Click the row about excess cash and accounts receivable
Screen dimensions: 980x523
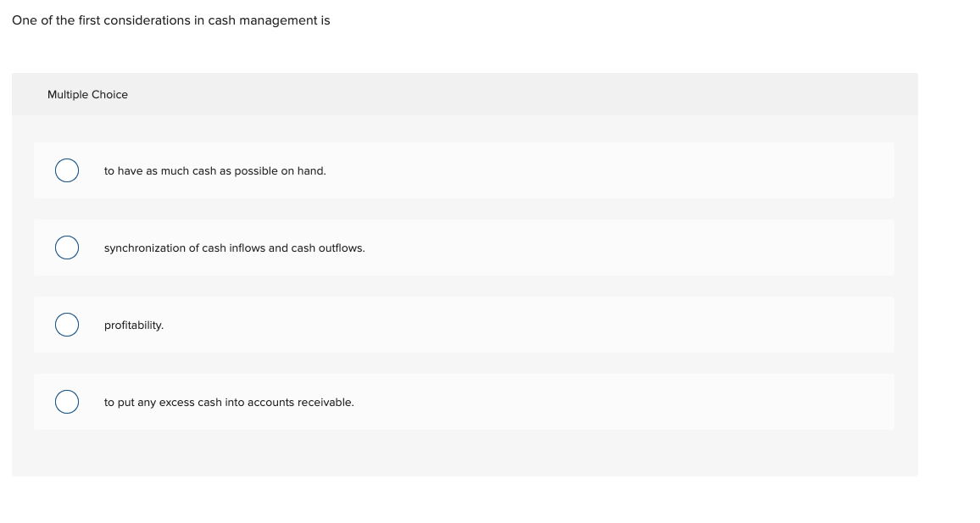[228, 402]
